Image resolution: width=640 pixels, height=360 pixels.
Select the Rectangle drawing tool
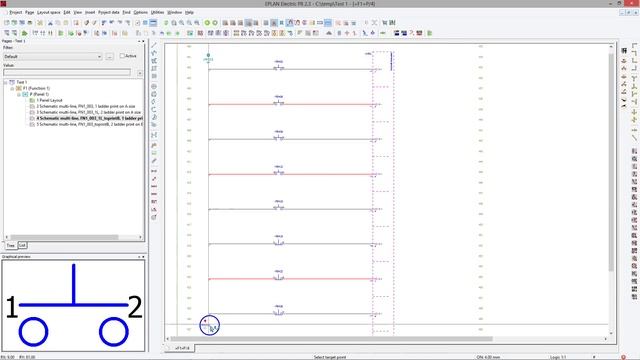coord(154,68)
